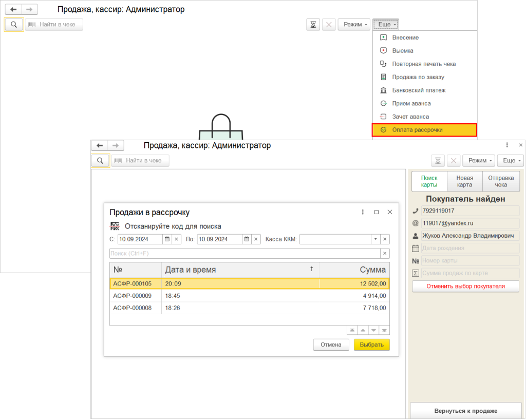Open the calendar picker for the start date
Screen dimensions: 526x420
[167, 239]
